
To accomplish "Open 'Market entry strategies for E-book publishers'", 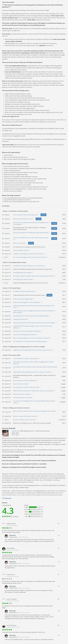I will point(27,302).
